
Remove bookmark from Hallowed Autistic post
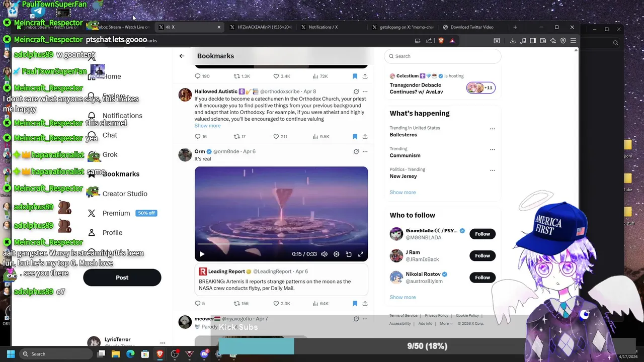tap(355, 136)
